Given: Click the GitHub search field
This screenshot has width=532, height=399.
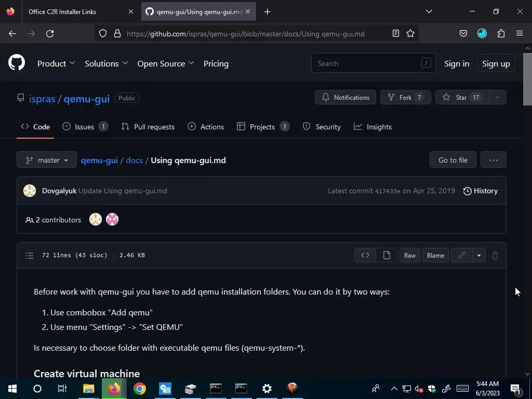Looking at the screenshot, I should pyautogui.click(x=373, y=63).
